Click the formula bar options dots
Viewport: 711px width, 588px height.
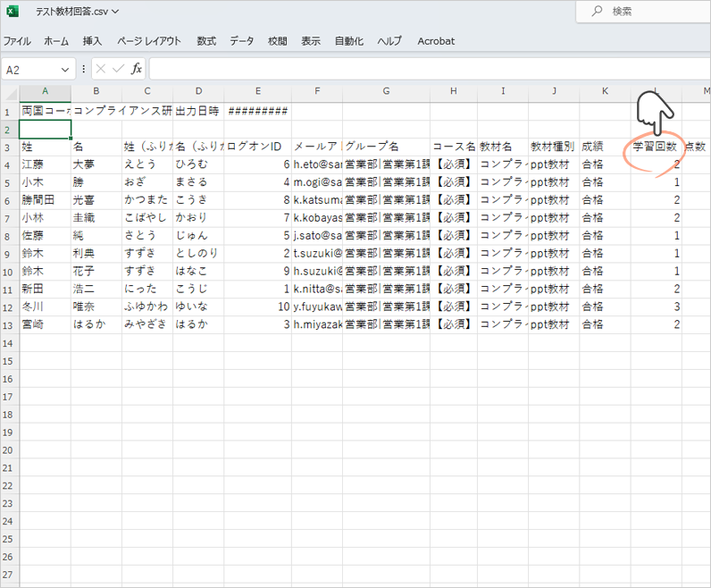[x=83, y=70]
